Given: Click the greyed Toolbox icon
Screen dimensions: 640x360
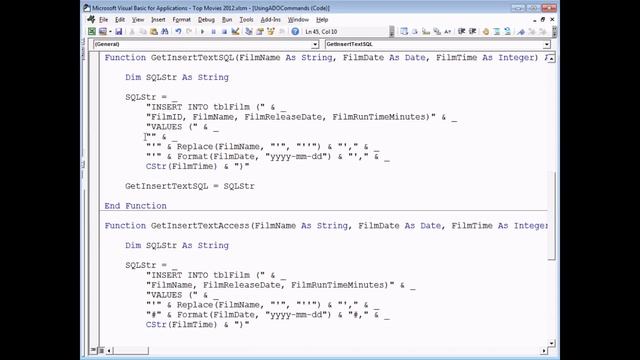Looking at the screenshot, I should 282,31.
